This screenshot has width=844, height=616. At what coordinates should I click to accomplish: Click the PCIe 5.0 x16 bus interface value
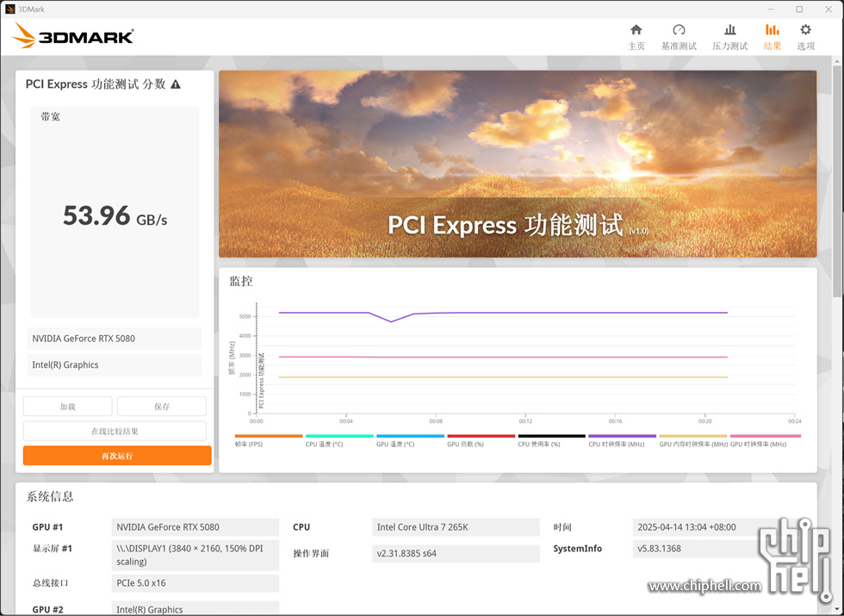point(195,583)
